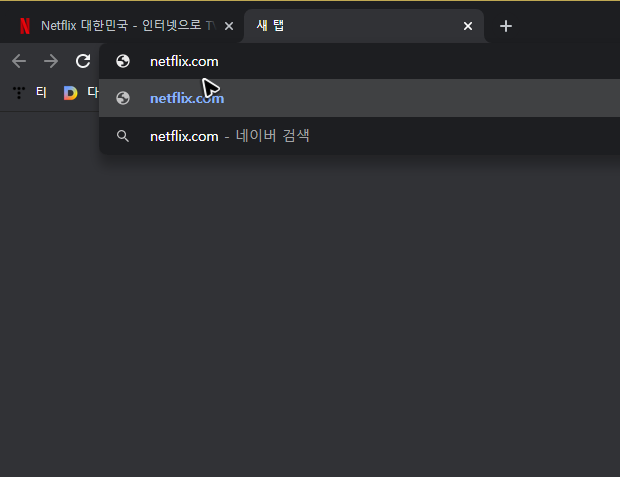Viewport: 620px width, 477px height.
Task: Open the 티 bookmark
Action: pyautogui.click(x=30, y=93)
